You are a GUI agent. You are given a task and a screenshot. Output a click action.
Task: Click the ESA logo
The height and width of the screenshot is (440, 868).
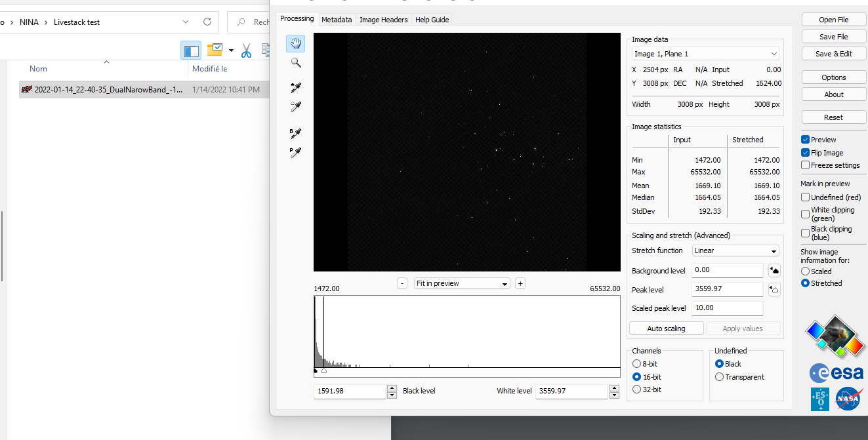[835, 373]
